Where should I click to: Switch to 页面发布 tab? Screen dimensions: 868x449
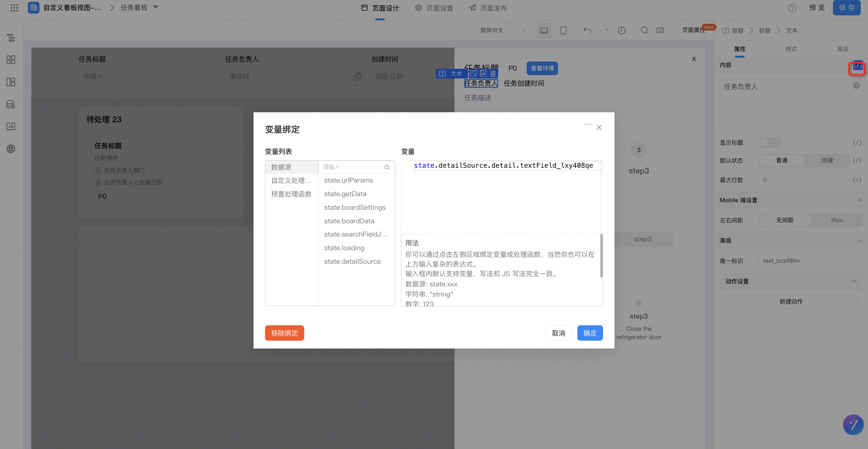tap(488, 8)
